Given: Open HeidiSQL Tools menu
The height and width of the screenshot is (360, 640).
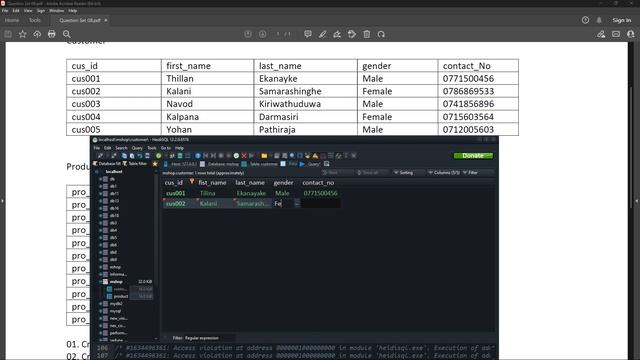Looking at the screenshot, I should 152,148.
